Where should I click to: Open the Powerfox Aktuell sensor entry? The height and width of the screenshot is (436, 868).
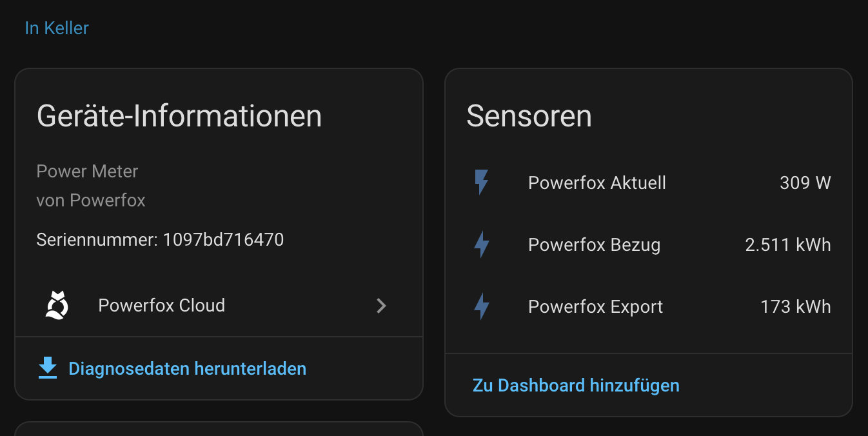click(597, 183)
